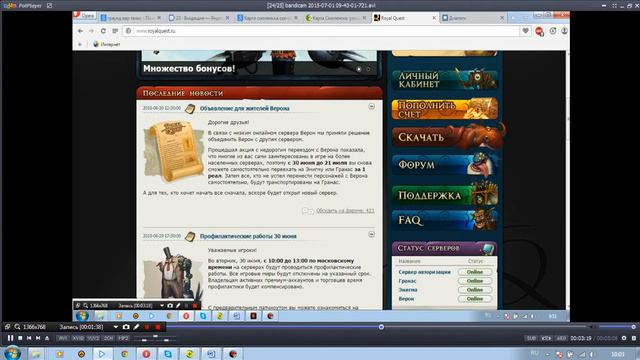Select the first banner slide dot
640x360 pixels.
click(x=359, y=69)
